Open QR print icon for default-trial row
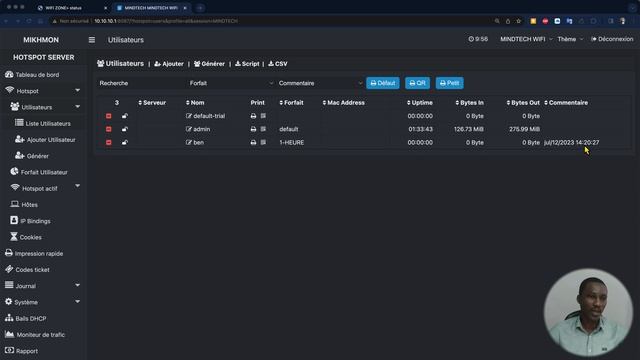The height and width of the screenshot is (360, 640). tap(263, 116)
